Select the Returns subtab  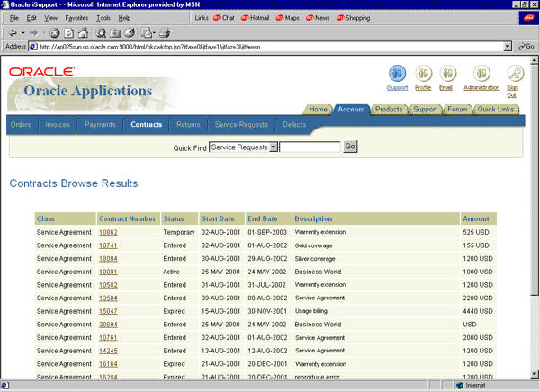188,125
